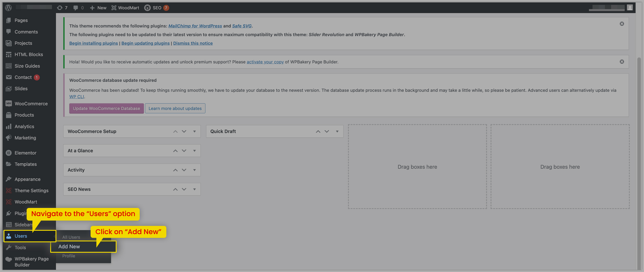Click the Appearance brush icon

pyautogui.click(x=9, y=179)
